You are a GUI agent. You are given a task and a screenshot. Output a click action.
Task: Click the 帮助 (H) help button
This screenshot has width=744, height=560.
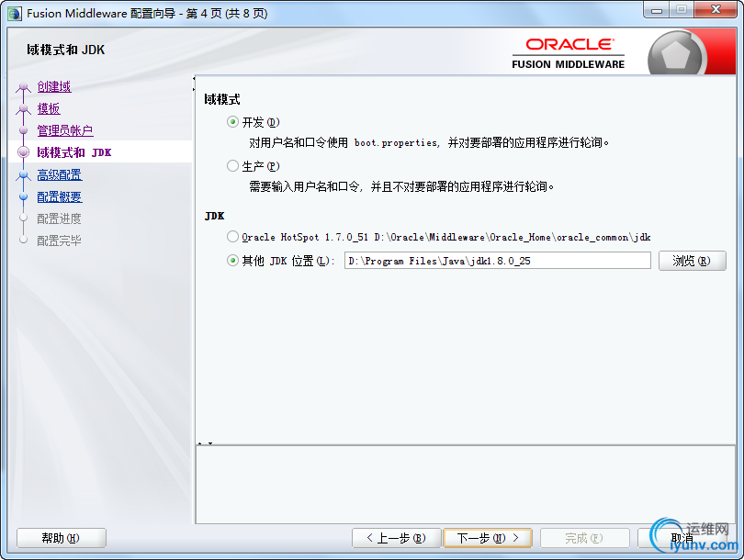(x=62, y=538)
